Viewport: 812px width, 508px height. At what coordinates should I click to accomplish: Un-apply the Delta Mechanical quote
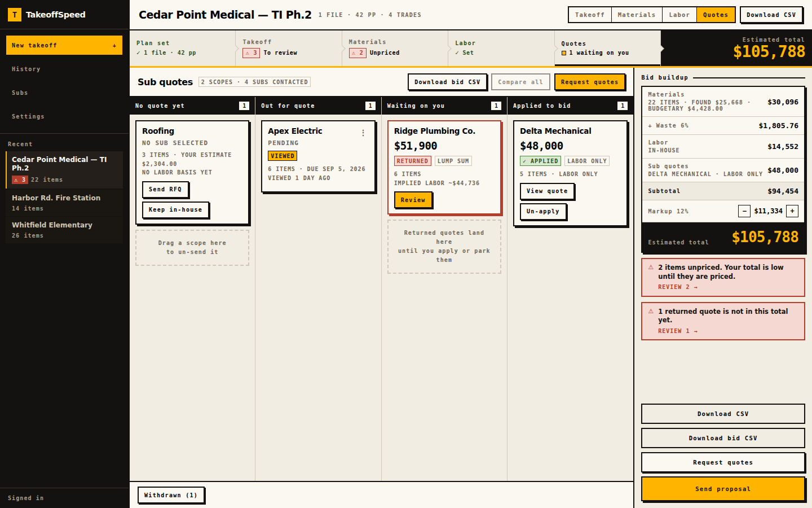[x=543, y=212]
